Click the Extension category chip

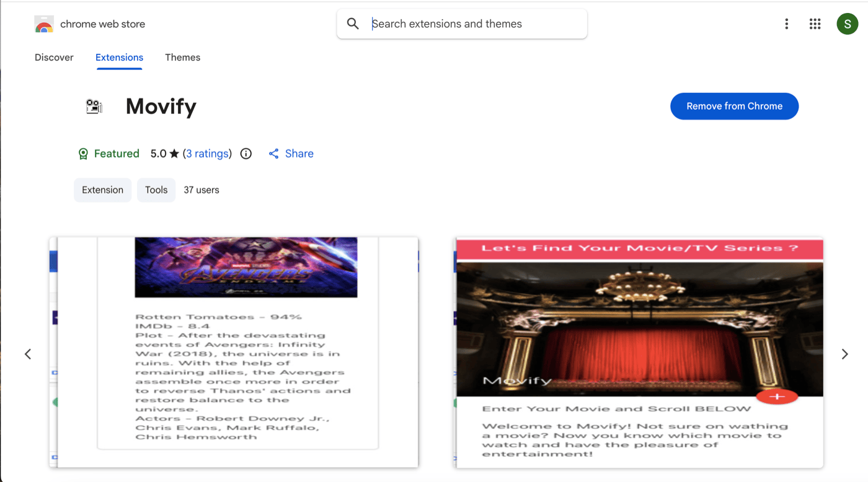coord(102,190)
